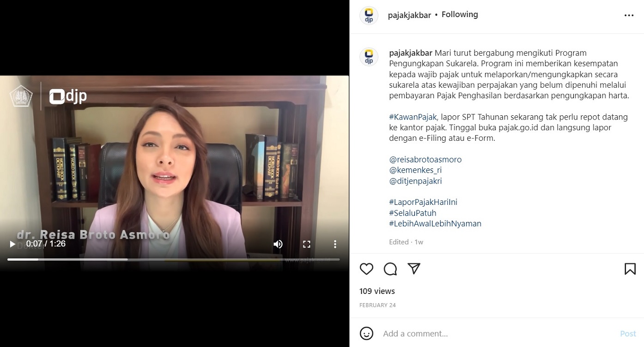Like the post with heart icon
Image resolution: width=644 pixels, height=347 pixels.
[x=366, y=269]
